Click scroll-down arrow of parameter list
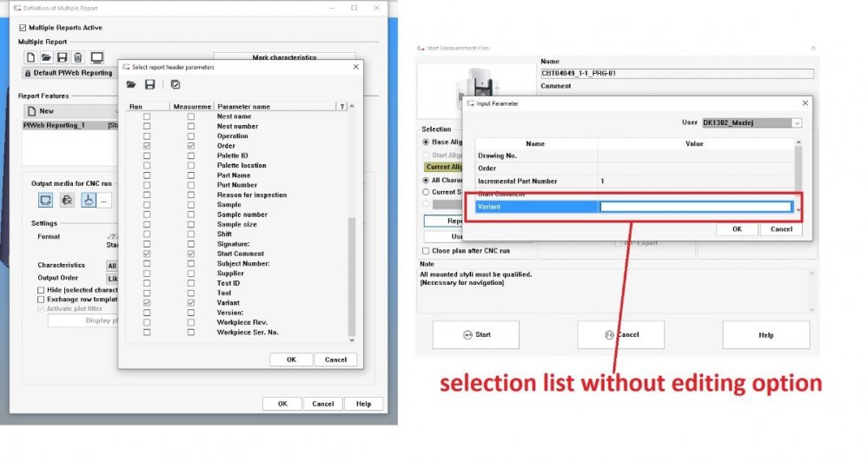The width and height of the screenshot is (868, 462). pos(352,340)
